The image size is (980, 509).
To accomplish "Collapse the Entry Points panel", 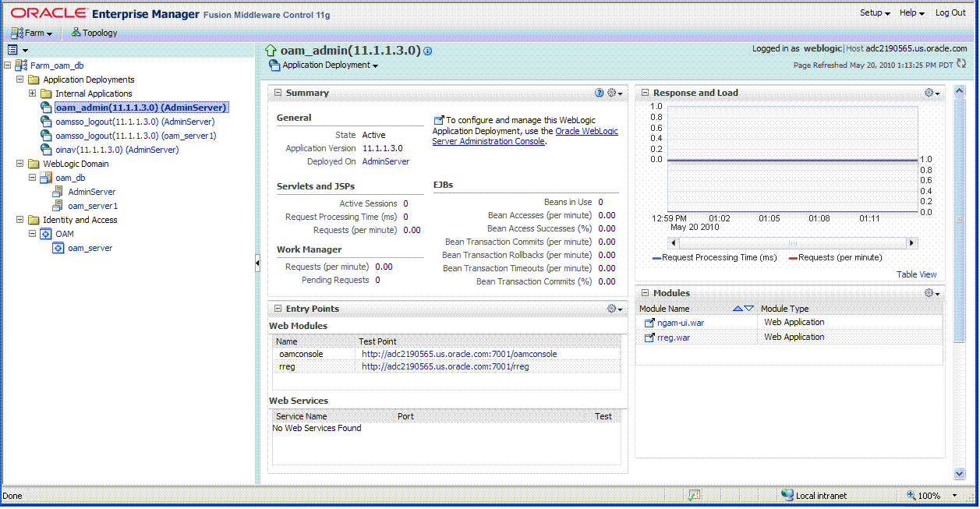I will [277, 309].
